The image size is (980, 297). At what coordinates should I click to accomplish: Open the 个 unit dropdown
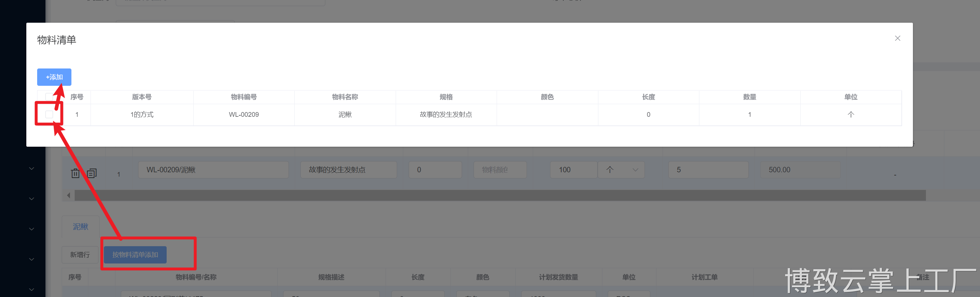coord(621,170)
